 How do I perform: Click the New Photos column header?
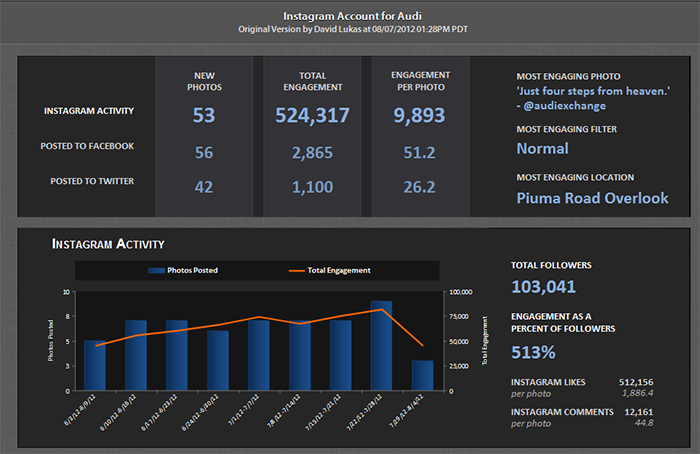[x=204, y=81]
